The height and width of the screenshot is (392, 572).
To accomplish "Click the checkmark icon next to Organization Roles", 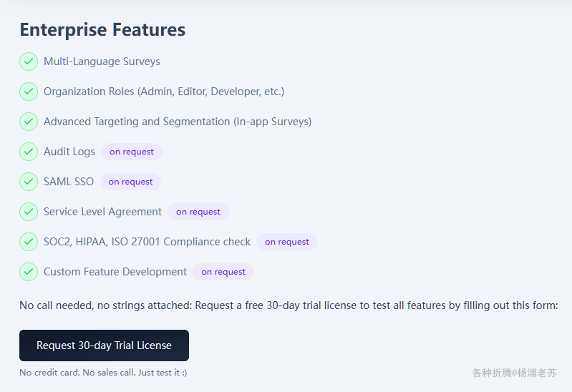I will coord(29,92).
